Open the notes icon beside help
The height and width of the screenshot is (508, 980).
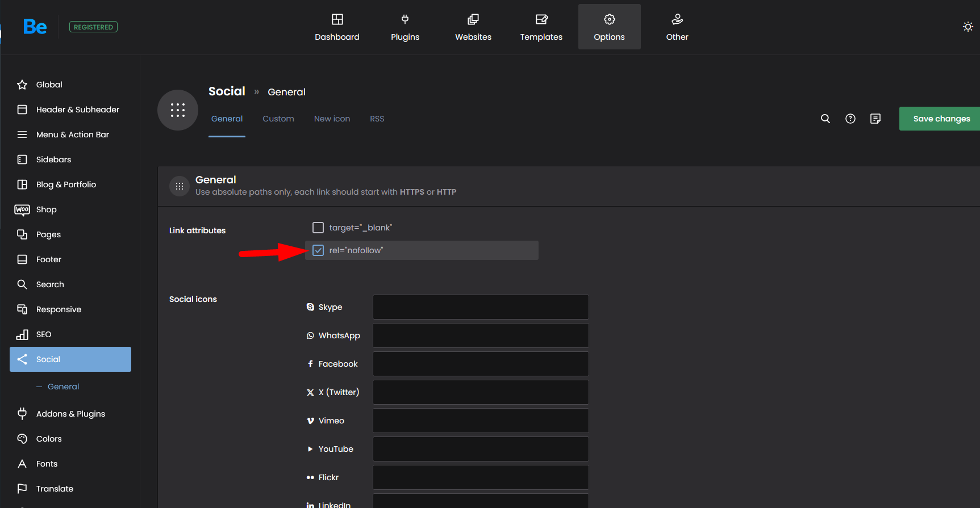875,119
